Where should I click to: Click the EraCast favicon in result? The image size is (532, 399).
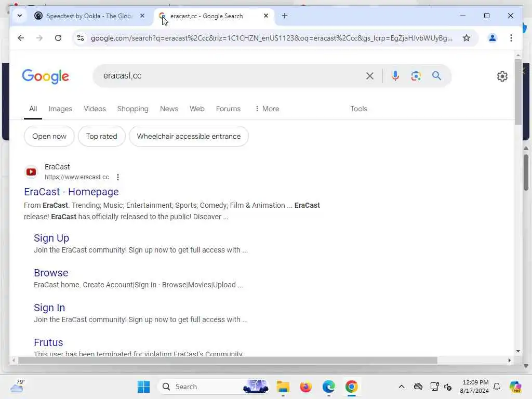(31, 172)
